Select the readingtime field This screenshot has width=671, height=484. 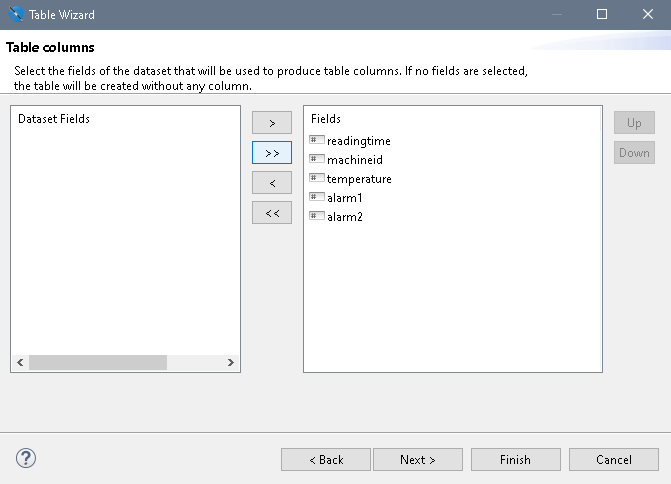(x=358, y=141)
